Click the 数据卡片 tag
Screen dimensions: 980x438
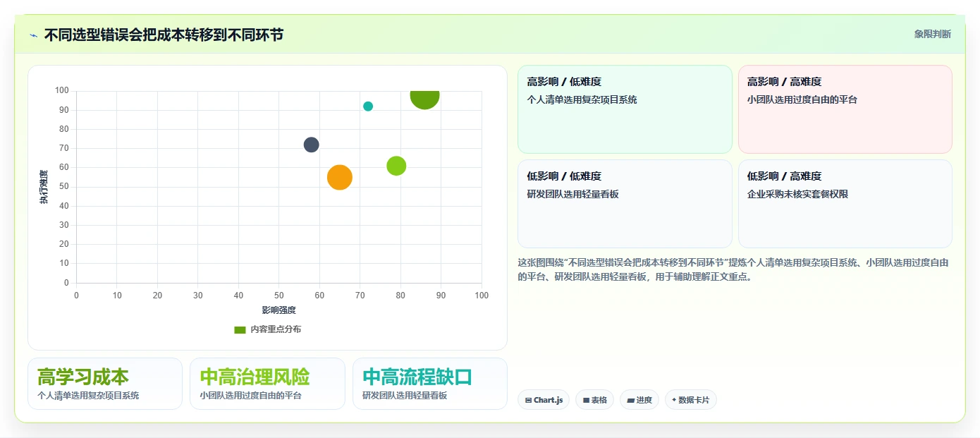click(x=691, y=400)
